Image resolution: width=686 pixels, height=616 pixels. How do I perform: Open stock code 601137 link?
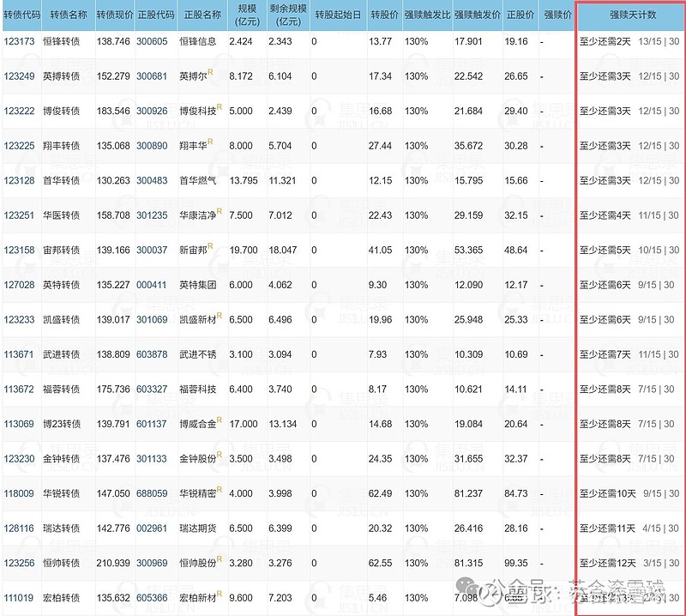click(x=152, y=424)
